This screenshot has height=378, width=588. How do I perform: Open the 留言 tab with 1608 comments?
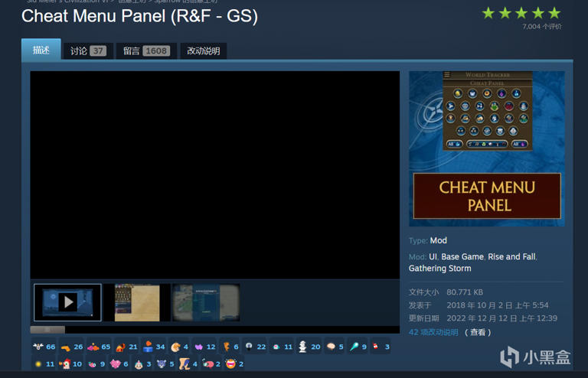(x=145, y=51)
